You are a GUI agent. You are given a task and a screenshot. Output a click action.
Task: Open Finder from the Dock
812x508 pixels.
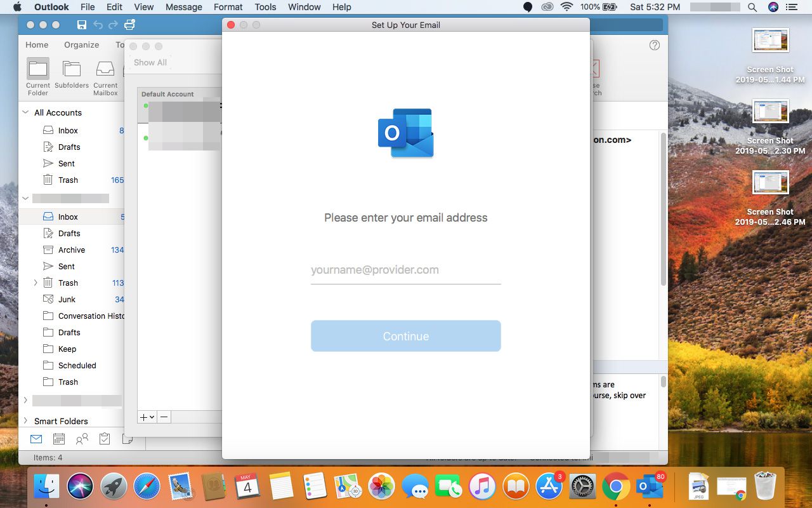[46, 487]
